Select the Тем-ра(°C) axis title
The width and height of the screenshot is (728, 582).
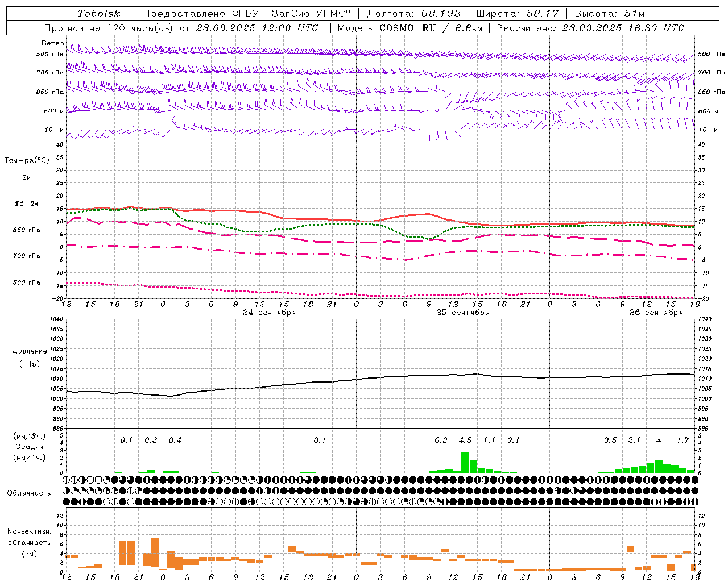[27, 161]
